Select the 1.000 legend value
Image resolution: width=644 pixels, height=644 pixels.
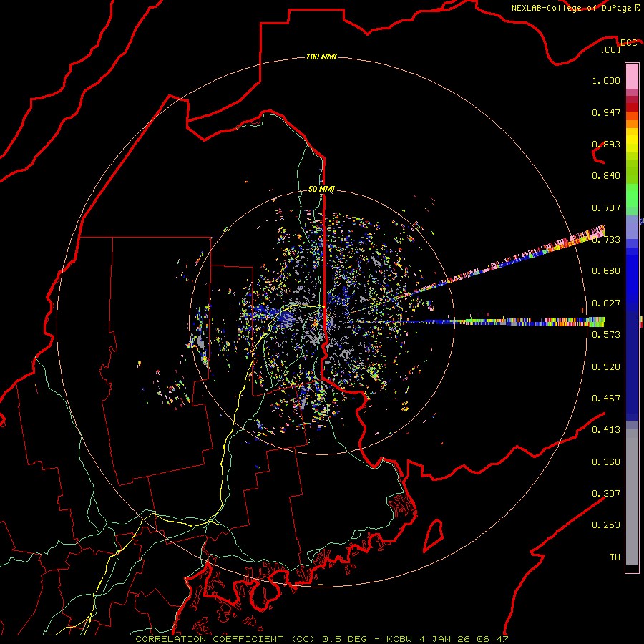(606, 80)
